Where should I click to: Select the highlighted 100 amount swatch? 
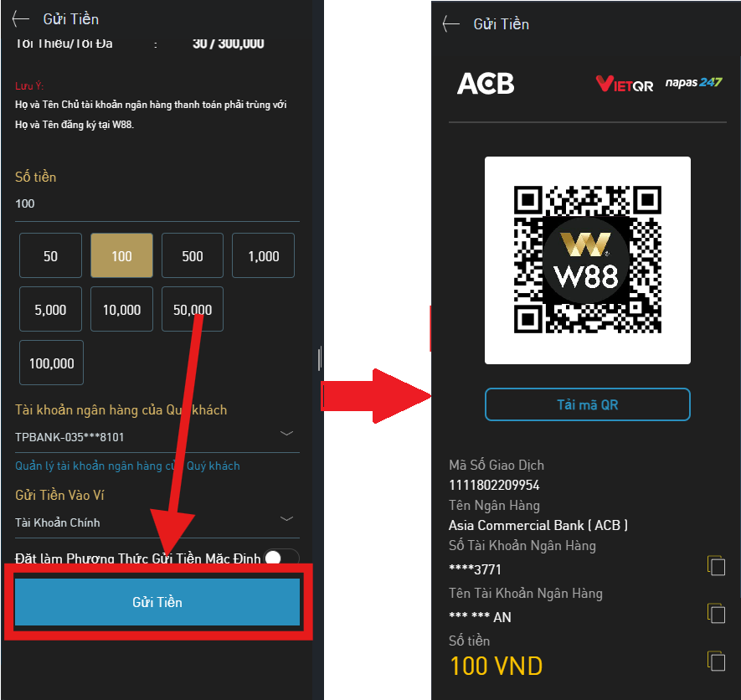coord(121,255)
